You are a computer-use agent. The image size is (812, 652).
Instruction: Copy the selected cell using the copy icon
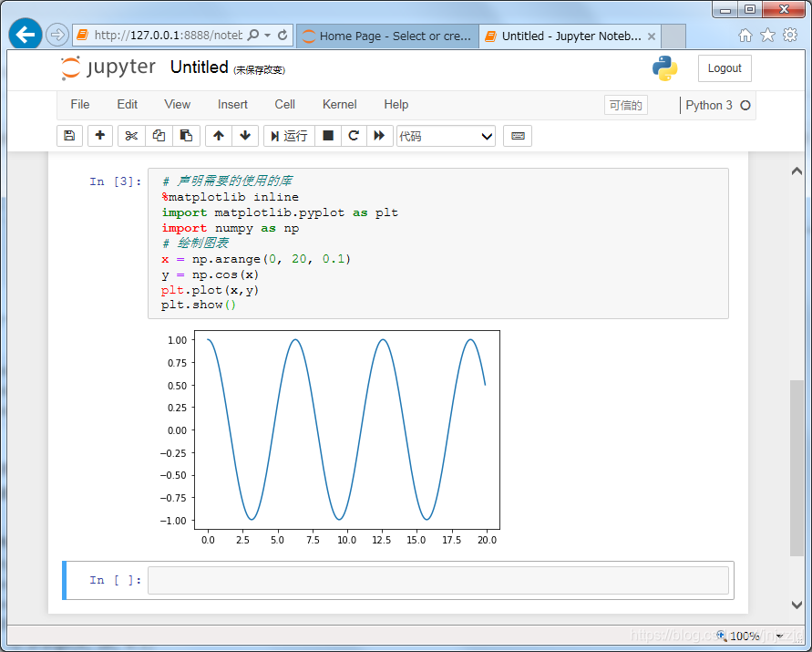(158, 135)
